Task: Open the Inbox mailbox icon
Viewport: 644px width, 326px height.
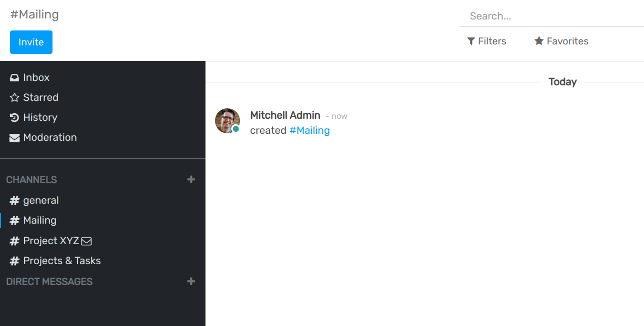Action: [x=14, y=77]
